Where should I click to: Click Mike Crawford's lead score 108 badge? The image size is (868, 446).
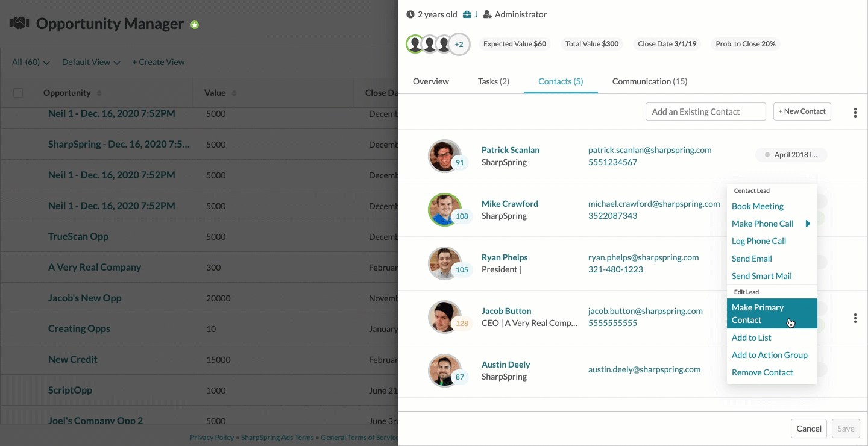(x=462, y=216)
